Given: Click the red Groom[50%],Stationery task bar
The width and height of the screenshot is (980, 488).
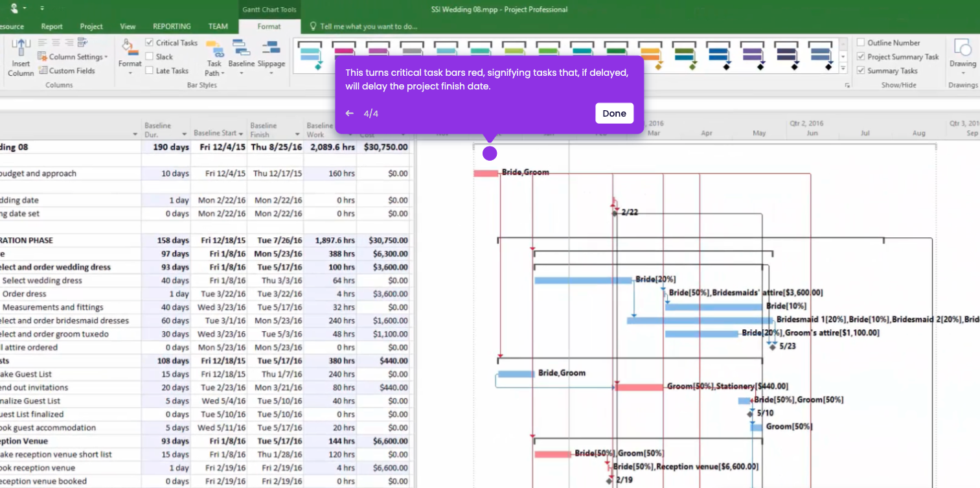Looking at the screenshot, I should click(x=639, y=387).
